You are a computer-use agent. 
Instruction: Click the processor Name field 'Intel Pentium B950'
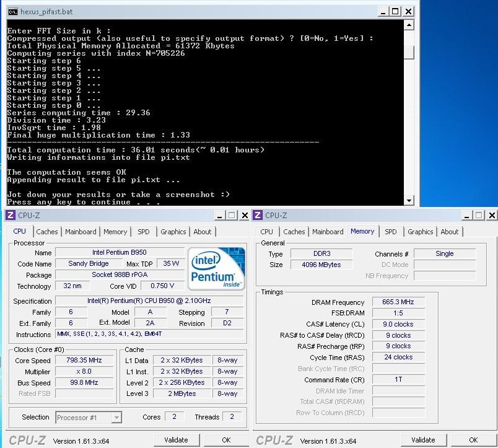pos(120,252)
